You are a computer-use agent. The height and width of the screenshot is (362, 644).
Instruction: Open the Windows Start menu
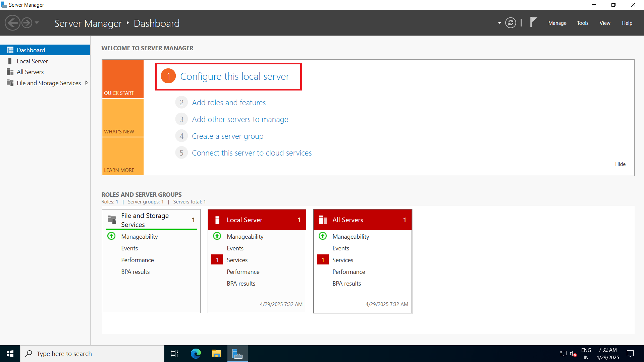point(10,354)
